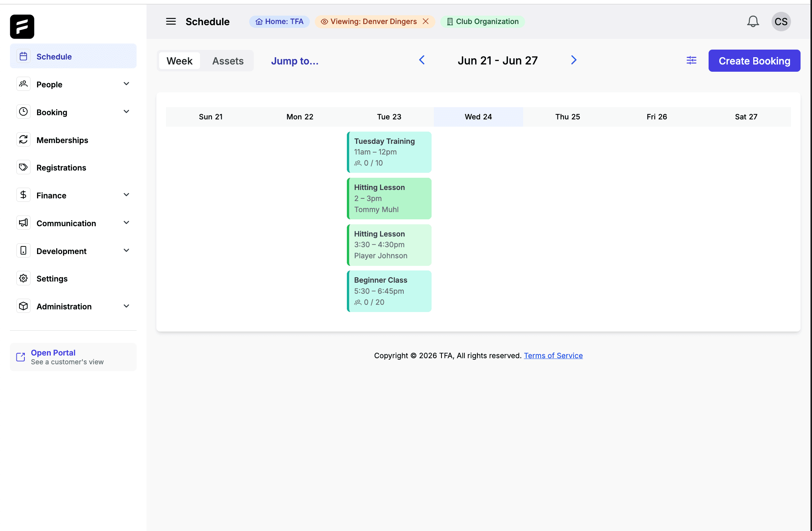Viewport: 812px width, 531px height.
Task: Open the Terms of Service link
Action: 553,356
